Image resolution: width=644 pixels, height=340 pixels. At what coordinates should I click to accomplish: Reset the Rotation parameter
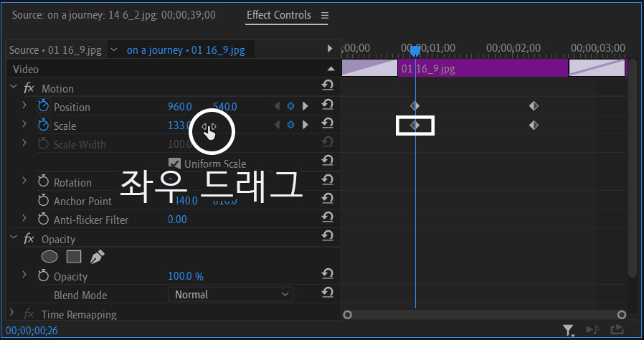[x=327, y=179]
